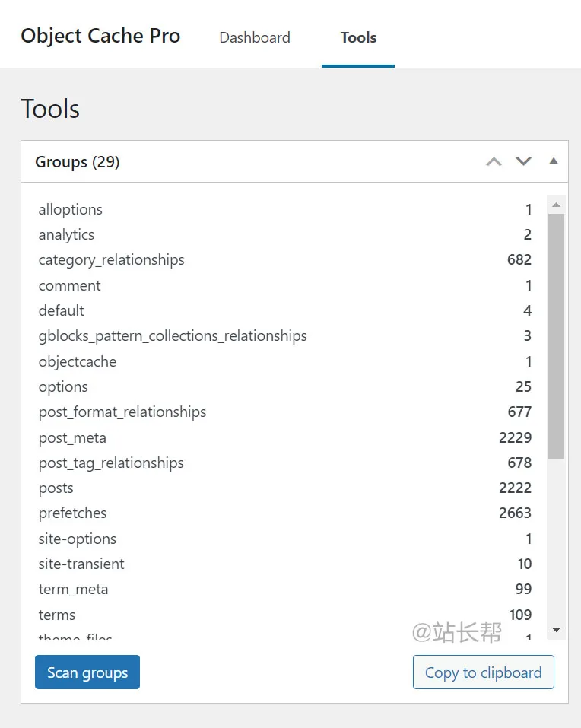Screen dimensions: 581x728
Task: Switch to the Tools tab
Action: 358,37
